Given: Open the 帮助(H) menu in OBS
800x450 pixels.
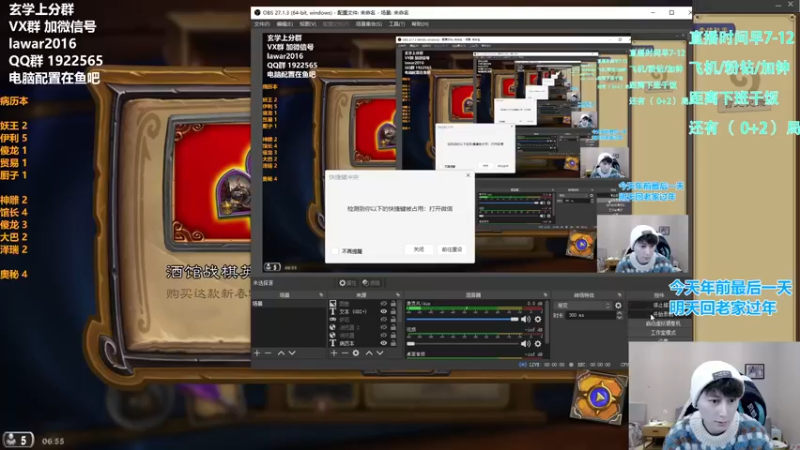Looking at the screenshot, I should tap(420, 24).
